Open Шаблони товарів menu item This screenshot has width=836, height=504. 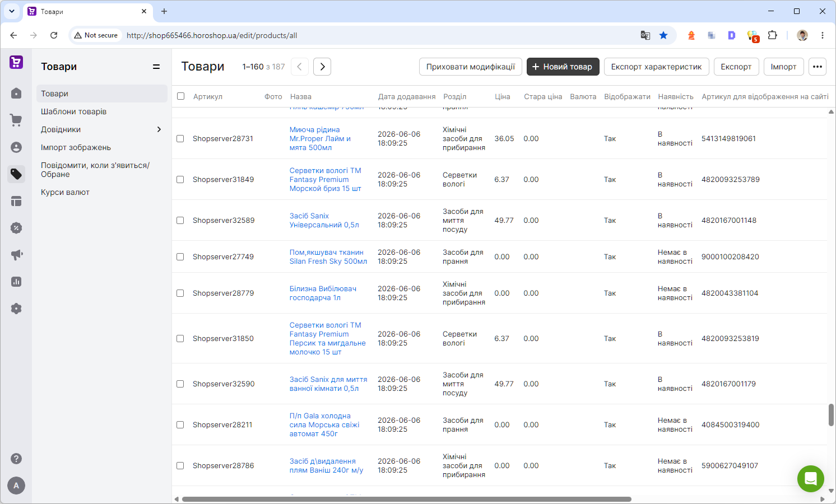[x=73, y=111]
